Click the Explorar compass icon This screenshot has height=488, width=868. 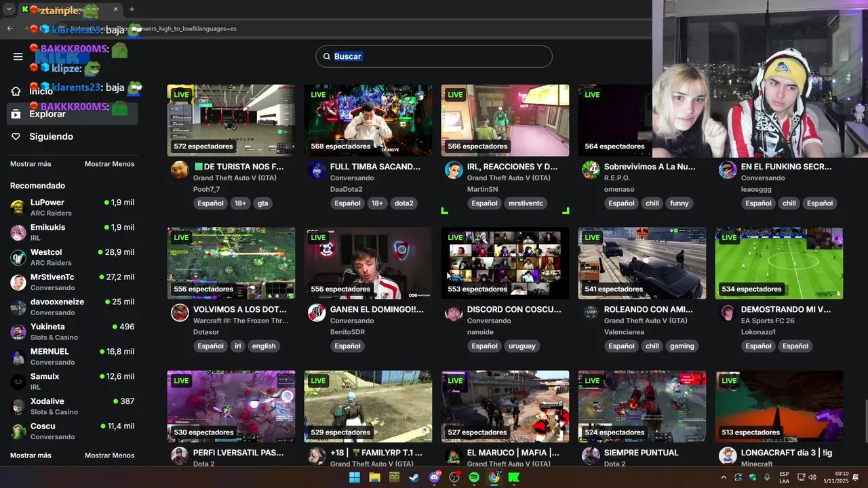pyautogui.click(x=16, y=114)
